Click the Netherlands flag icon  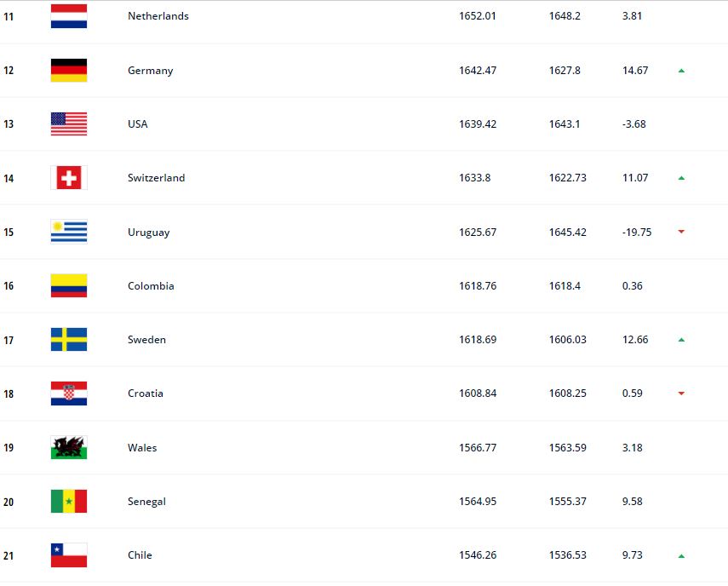click(x=69, y=16)
